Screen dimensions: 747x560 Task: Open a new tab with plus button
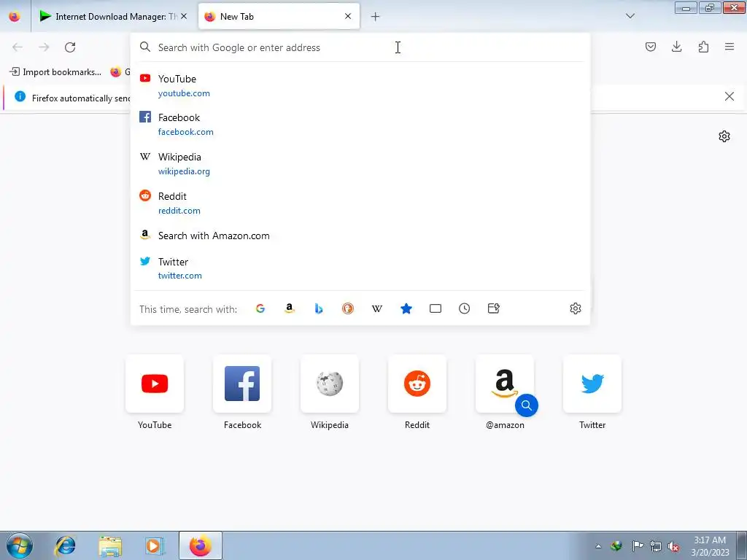[x=376, y=17]
